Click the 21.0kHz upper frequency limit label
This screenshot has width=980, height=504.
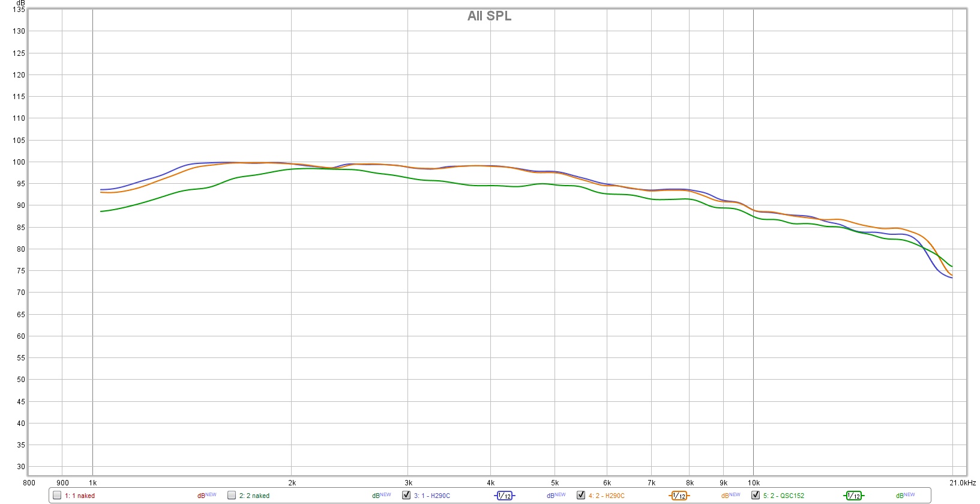tap(963, 483)
